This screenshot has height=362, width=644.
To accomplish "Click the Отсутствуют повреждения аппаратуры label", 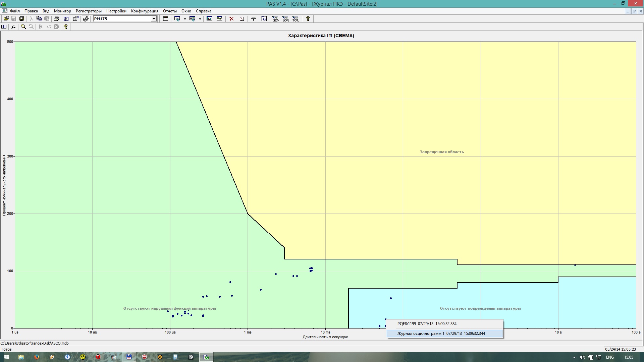I will click(x=480, y=308).
